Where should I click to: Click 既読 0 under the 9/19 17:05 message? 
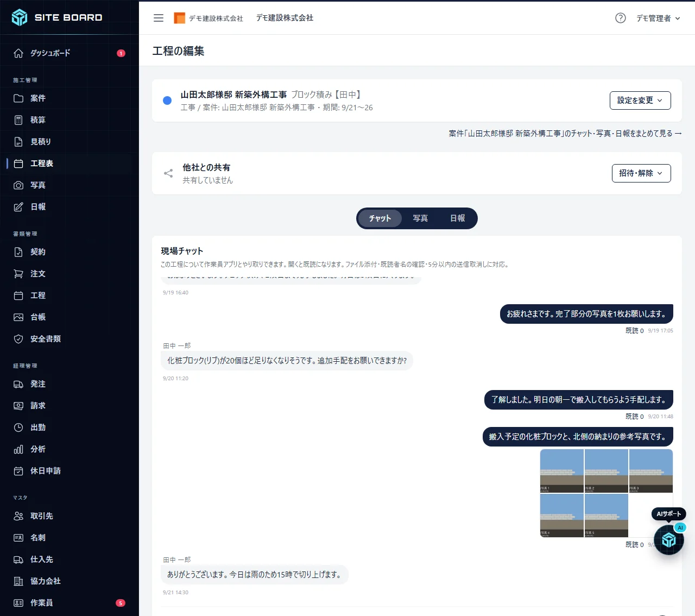634,331
